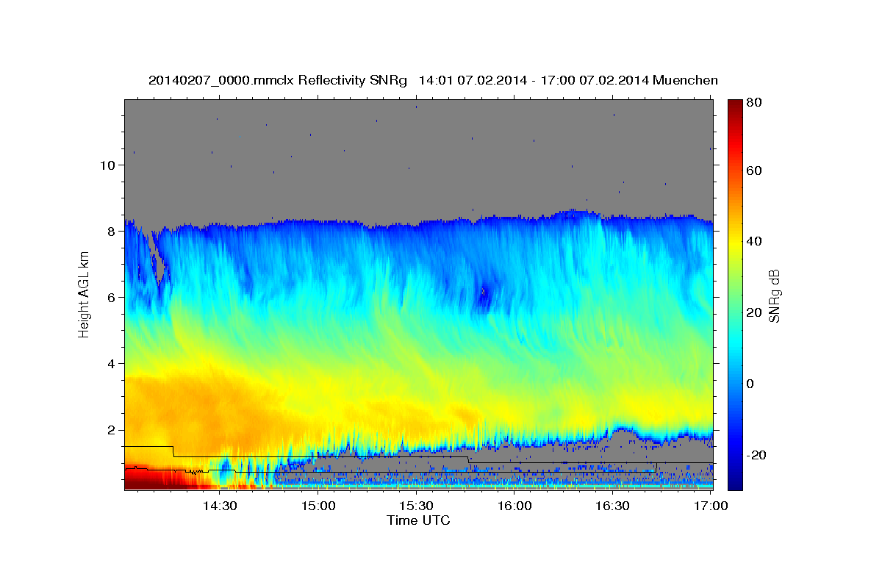This screenshot has width=882, height=588.
Task: Select the '15:30' time axis label
Action: click(416, 506)
